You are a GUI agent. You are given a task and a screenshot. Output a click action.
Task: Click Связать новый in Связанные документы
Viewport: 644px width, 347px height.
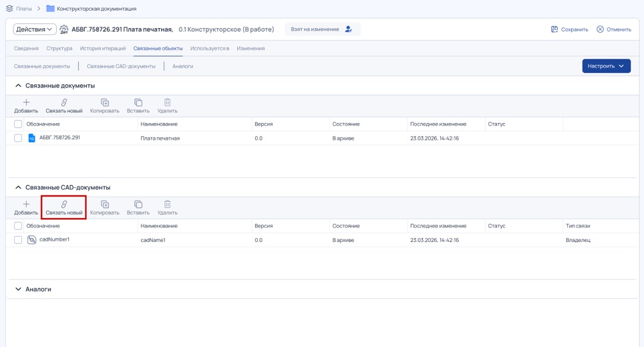(x=64, y=106)
